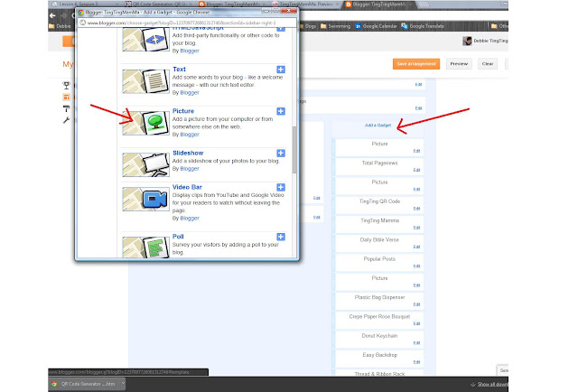
Task: Open the Template paint roller icon
Action: 66,108
